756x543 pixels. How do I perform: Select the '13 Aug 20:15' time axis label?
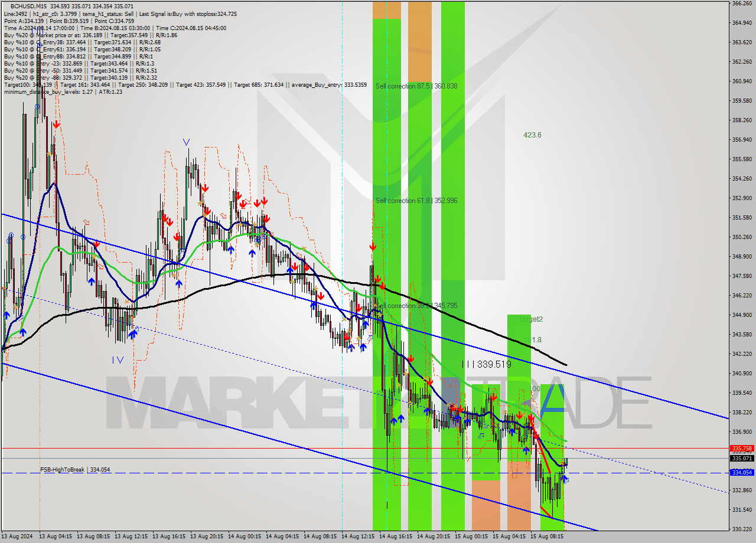[207, 537]
